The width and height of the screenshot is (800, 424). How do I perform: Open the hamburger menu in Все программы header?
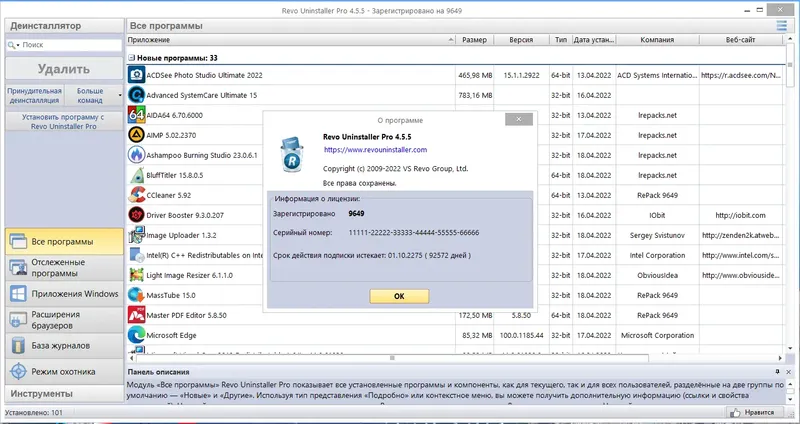pos(781,26)
